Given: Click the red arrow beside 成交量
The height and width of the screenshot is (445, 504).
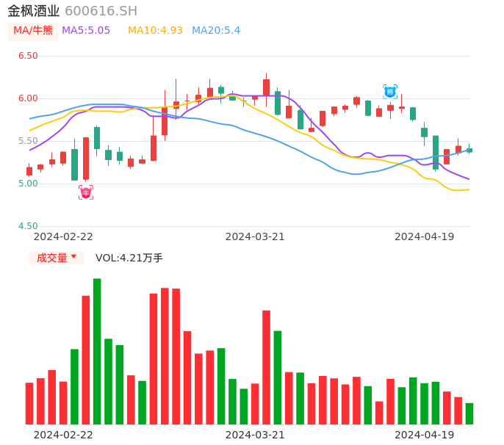Looking at the screenshot, I should coord(73,257).
